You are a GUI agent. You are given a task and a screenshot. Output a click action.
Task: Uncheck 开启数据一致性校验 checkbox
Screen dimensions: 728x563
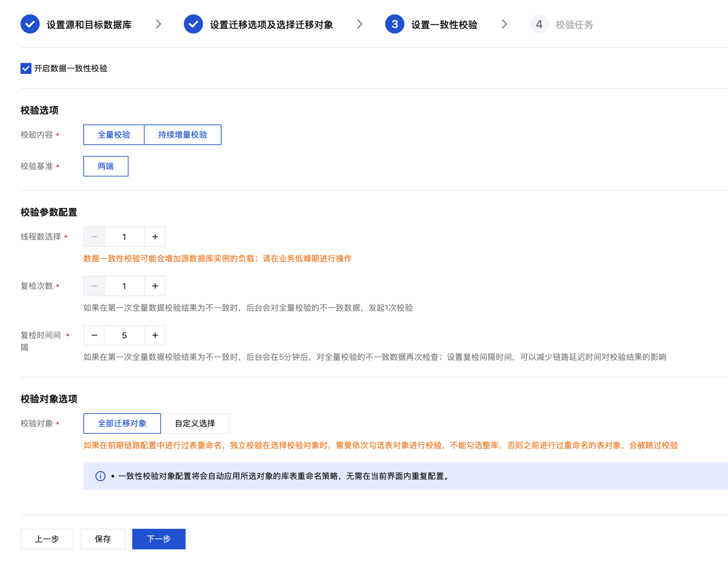[x=26, y=68]
